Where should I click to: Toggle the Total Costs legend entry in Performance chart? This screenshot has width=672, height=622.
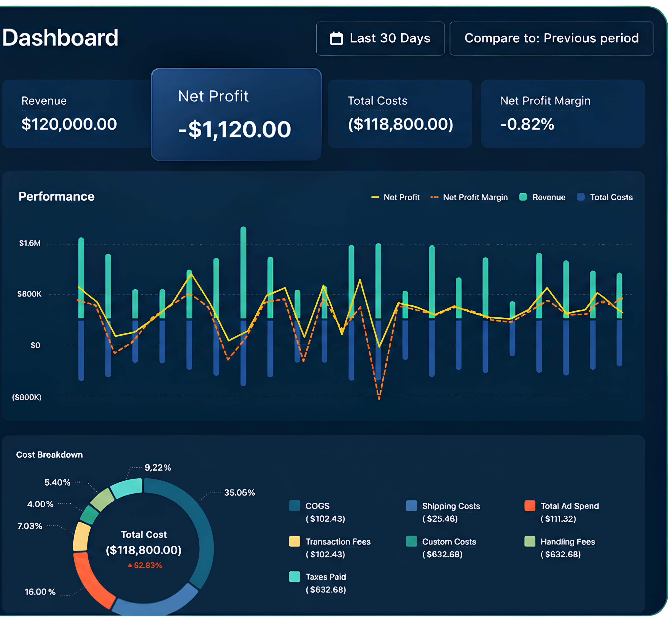pyautogui.click(x=605, y=197)
